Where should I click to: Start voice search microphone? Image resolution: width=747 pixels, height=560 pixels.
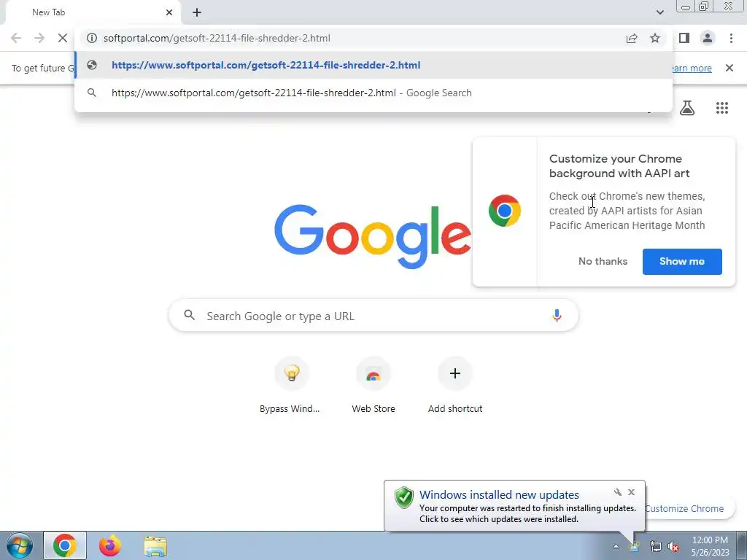point(557,315)
